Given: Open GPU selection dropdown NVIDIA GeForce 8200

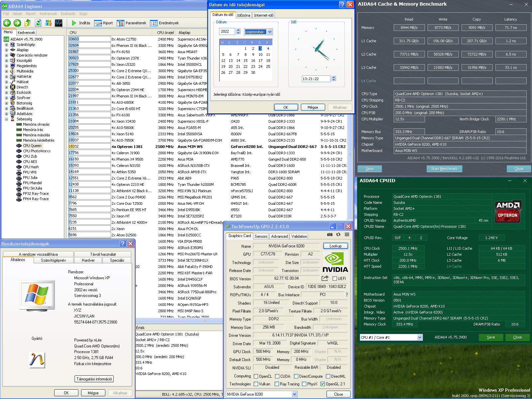Looking at the screenshot, I should 294,394.
